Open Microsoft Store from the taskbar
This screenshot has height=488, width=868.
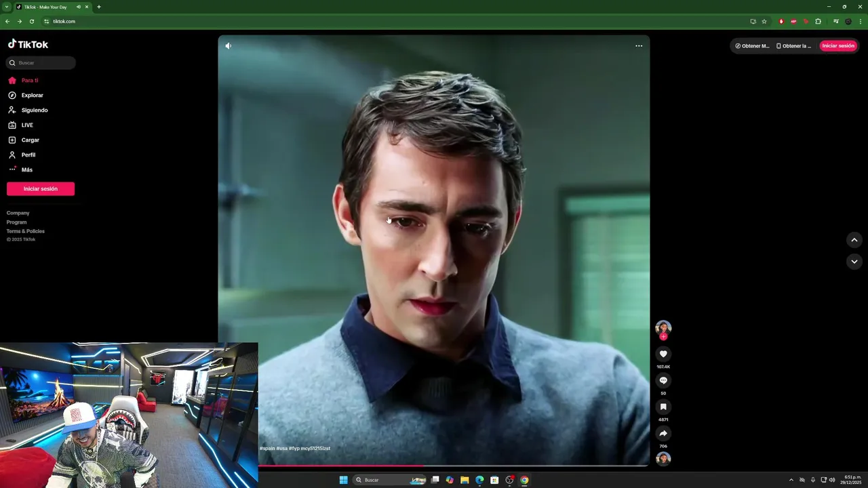coord(494,480)
